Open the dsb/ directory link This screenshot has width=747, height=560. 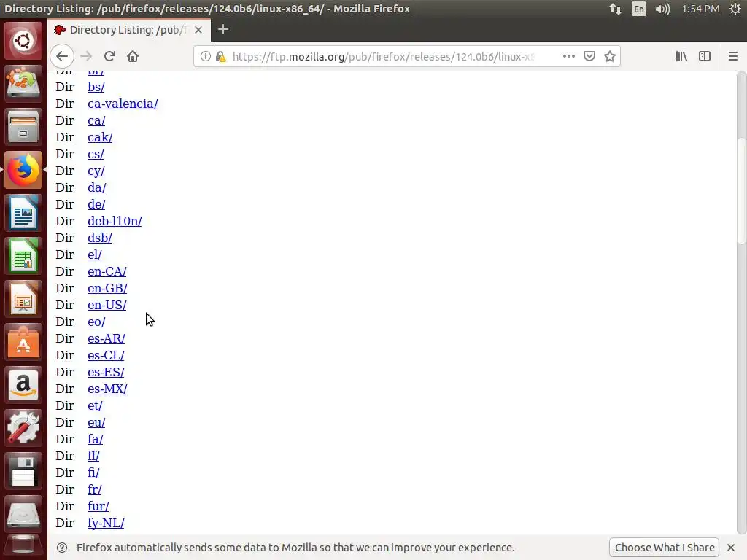click(99, 238)
